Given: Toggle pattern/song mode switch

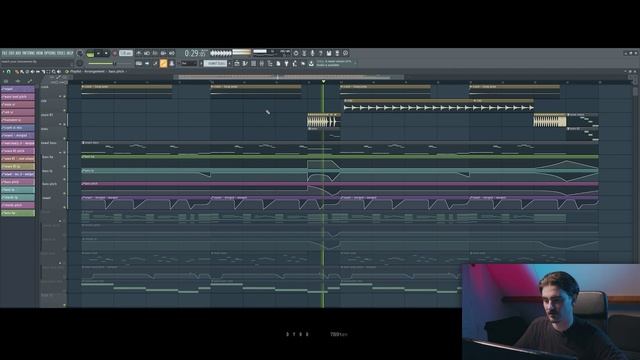Looking at the screenshot, I should click(90, 53).
